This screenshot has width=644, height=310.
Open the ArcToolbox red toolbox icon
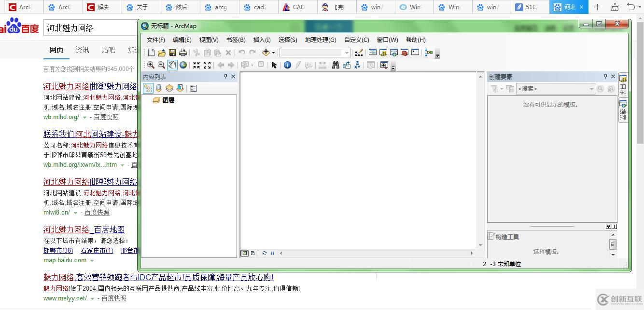pyautogui.click(x=405, y=53)
